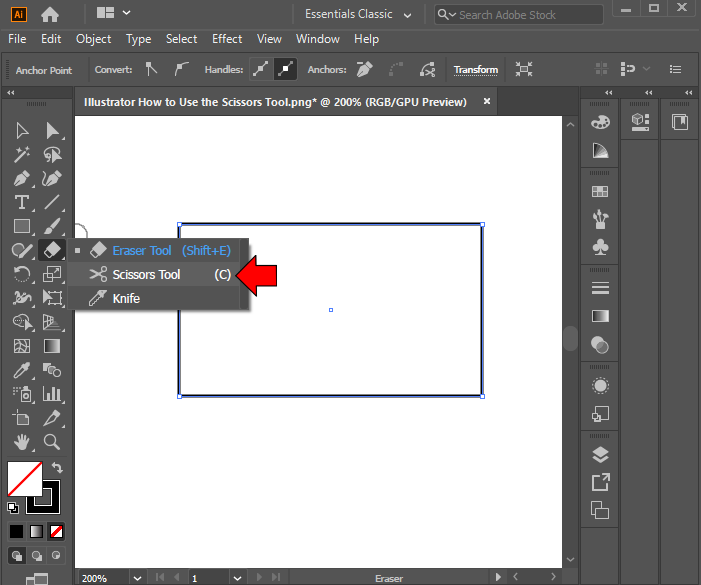Click the Transform link in control bar
This screenshot has width=701, height=585.
coord(475,70)
